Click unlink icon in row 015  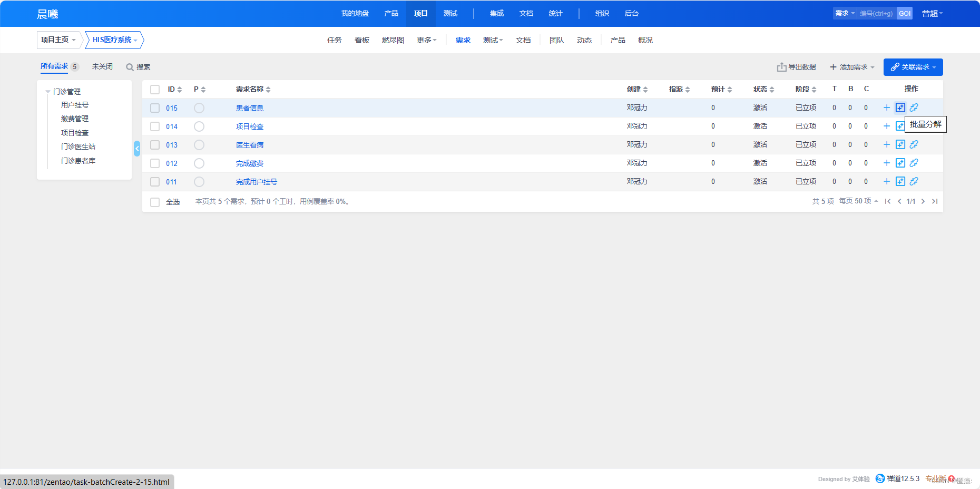tap(914, 107)
